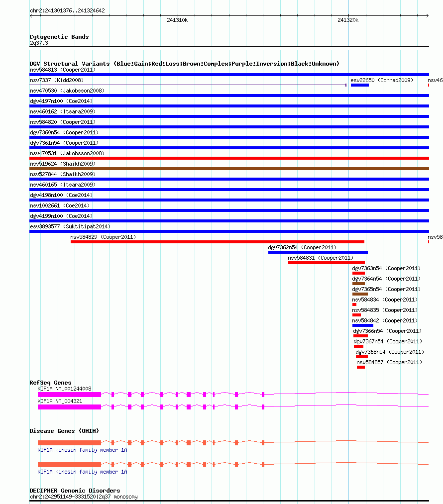Click the KIF1A|NM_004321 RefSeq transcript label
Image resolution: width=443 pixels, height=504 pixels.
60,401
